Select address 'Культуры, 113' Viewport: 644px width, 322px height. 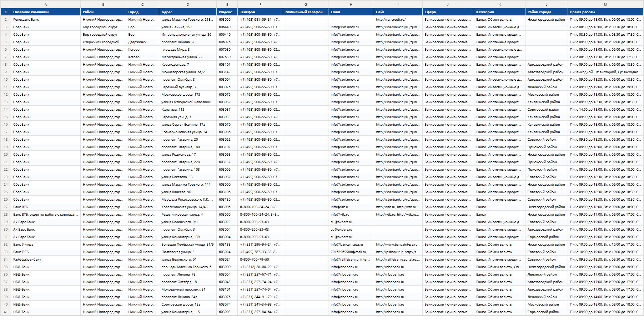coord(188,110)
